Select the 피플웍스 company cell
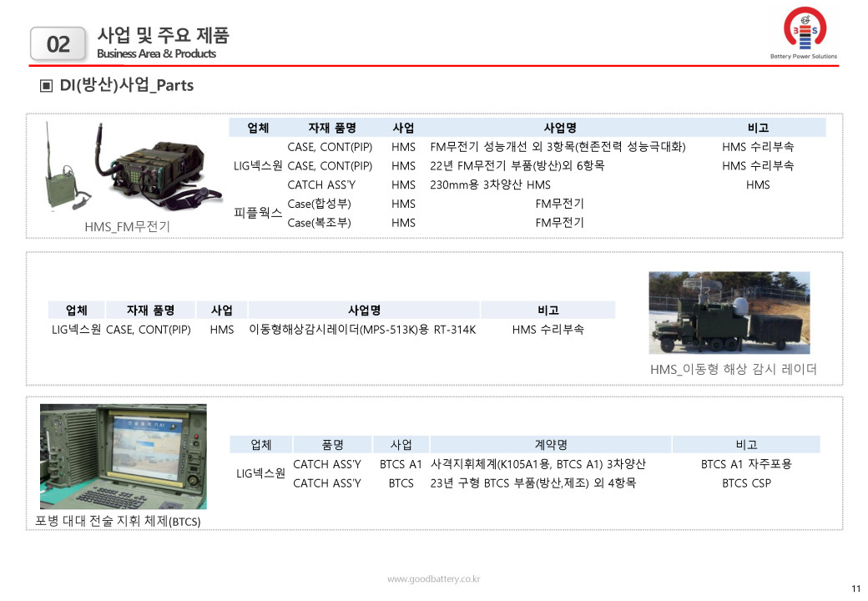Screen dimensions: 868x601 coord(258,214)
